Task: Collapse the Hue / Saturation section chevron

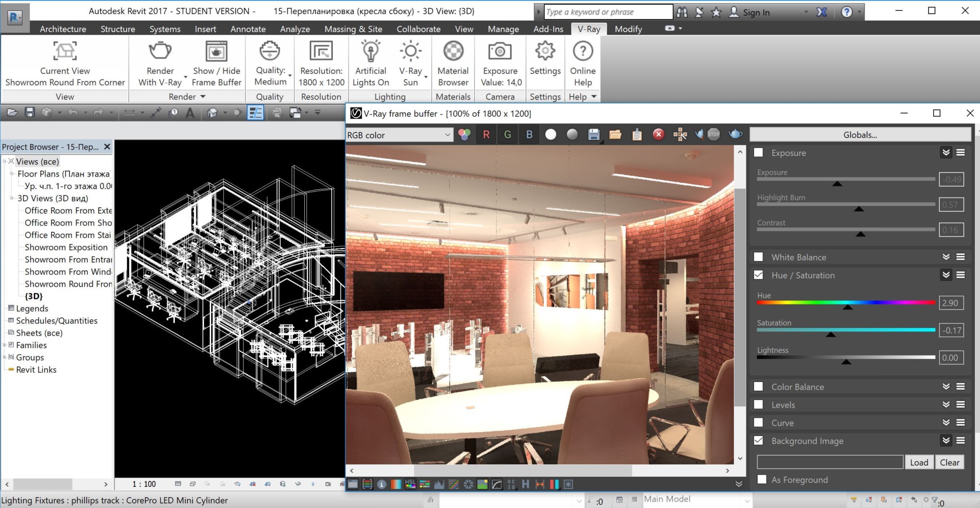Action: tap(946, 275)
